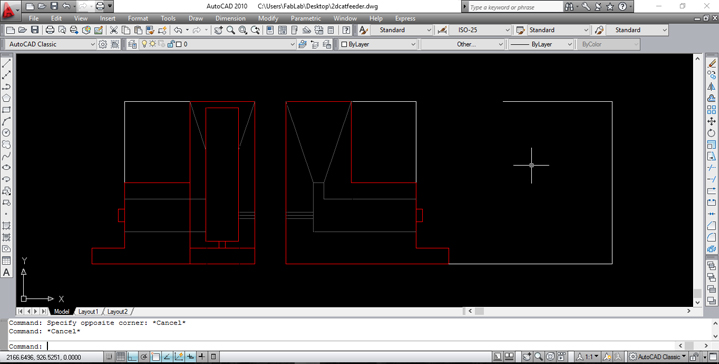Click the keyword search box
This screenshot has width=719, height=364.
(515, 7)
